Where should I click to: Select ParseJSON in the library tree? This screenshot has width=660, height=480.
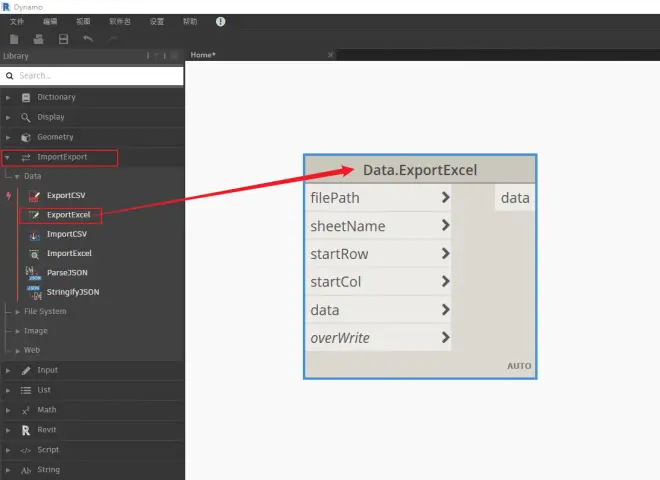tap(67, 273)
